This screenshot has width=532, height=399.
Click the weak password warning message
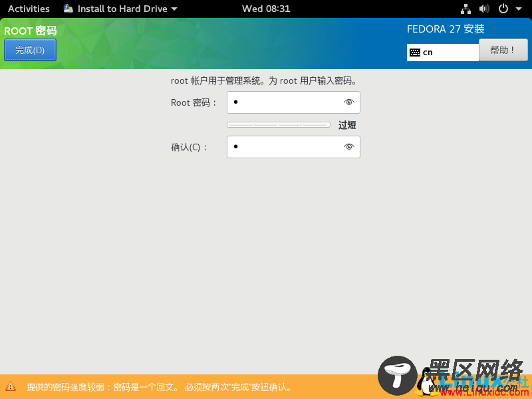(x=159, y=387)
